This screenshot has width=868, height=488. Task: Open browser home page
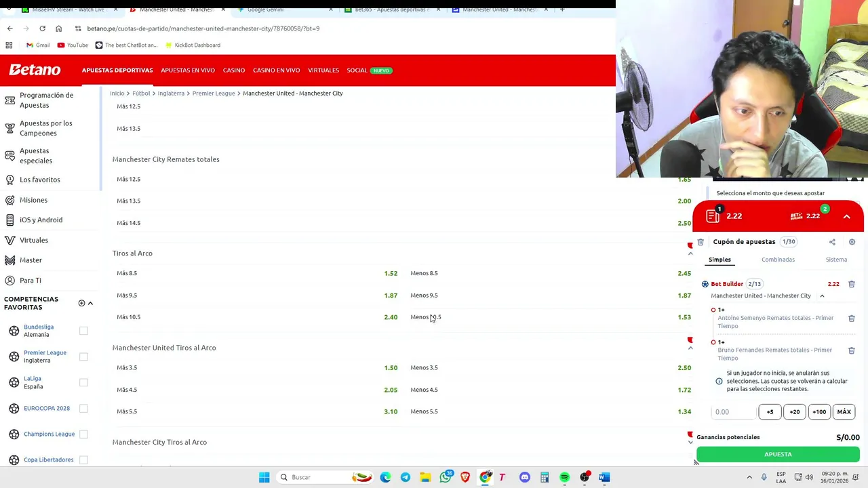(x=58, y=28)
